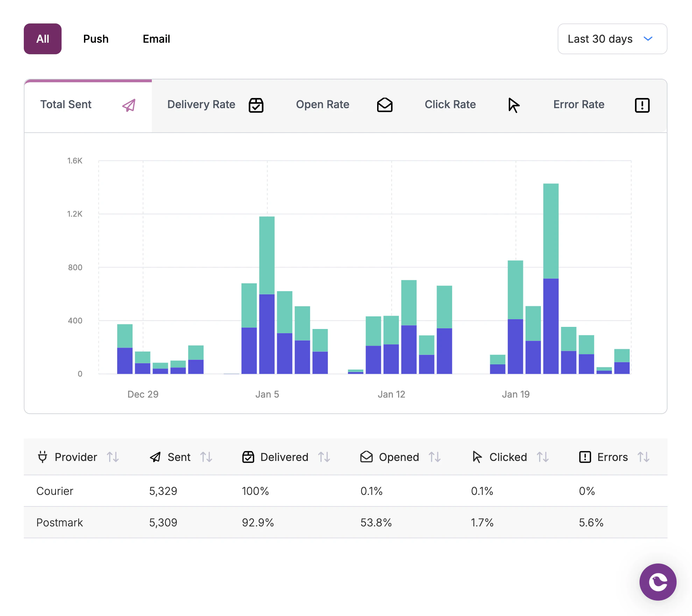
Task: Select the paper plane icon on Total Sent tab
Action: (x=129, y=105)
